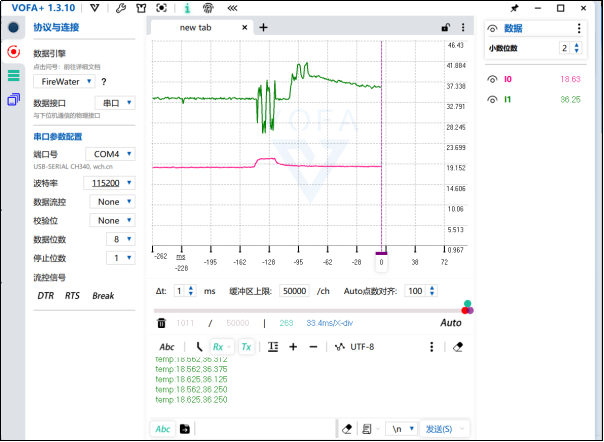Open the wrench settings icon

coord(121,8)
